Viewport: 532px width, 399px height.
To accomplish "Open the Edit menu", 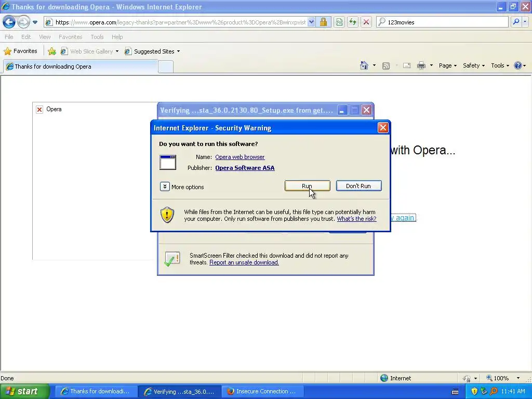I will [26, 37].
